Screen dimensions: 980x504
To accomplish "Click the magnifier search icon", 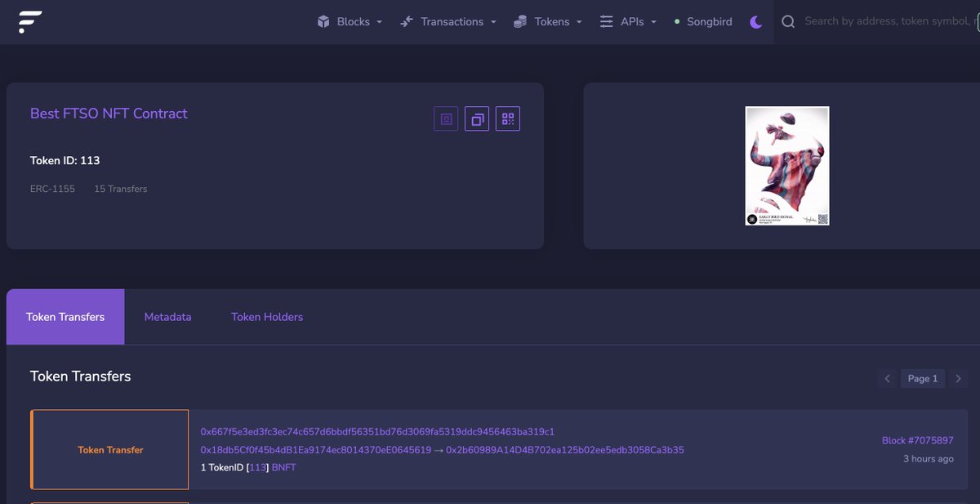I will [x=788, y=22].
